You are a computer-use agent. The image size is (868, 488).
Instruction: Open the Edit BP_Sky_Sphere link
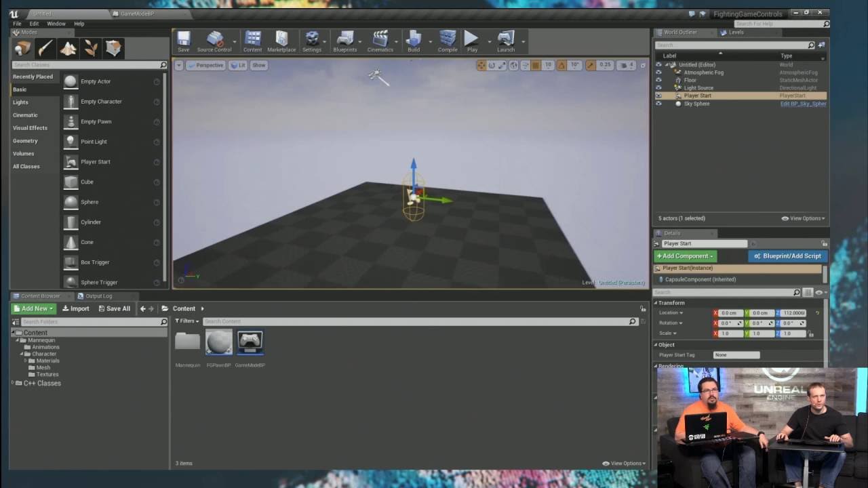[x=803, y=104]
